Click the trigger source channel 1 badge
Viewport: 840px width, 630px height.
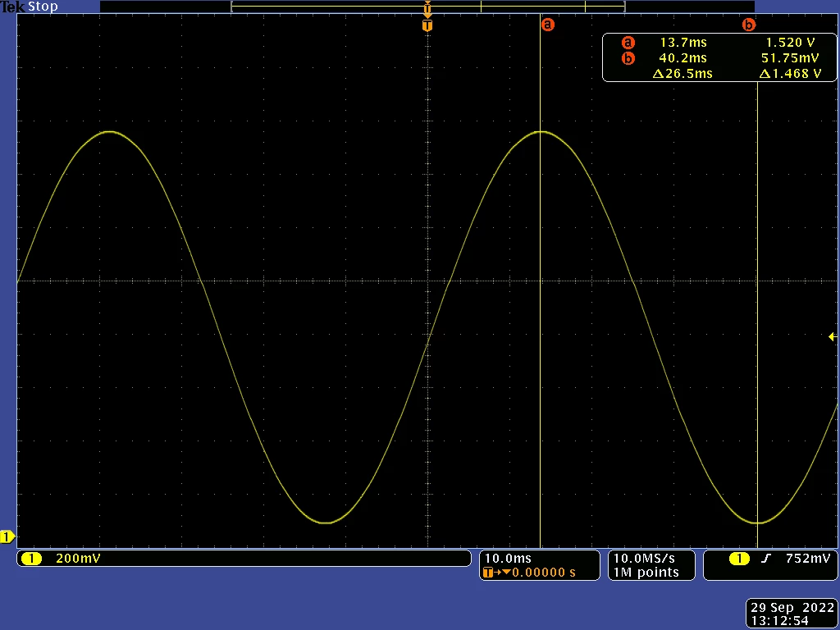coord(739,559)
